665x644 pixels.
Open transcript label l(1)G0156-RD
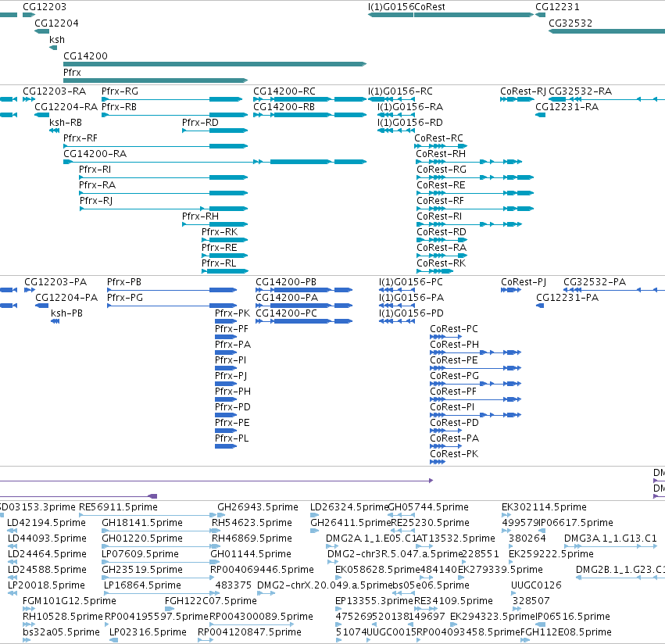410,123
